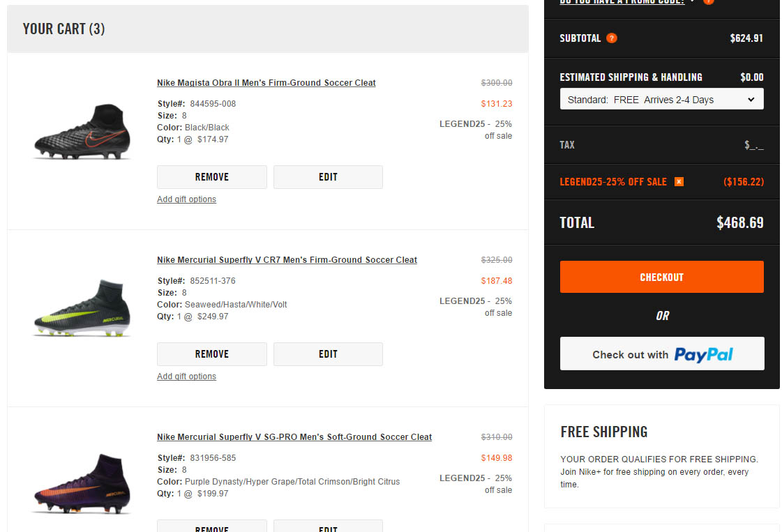Click the black Magista Obra II thumbnail
The width and height of the screenshot is (782, 532).
(82, 130)
